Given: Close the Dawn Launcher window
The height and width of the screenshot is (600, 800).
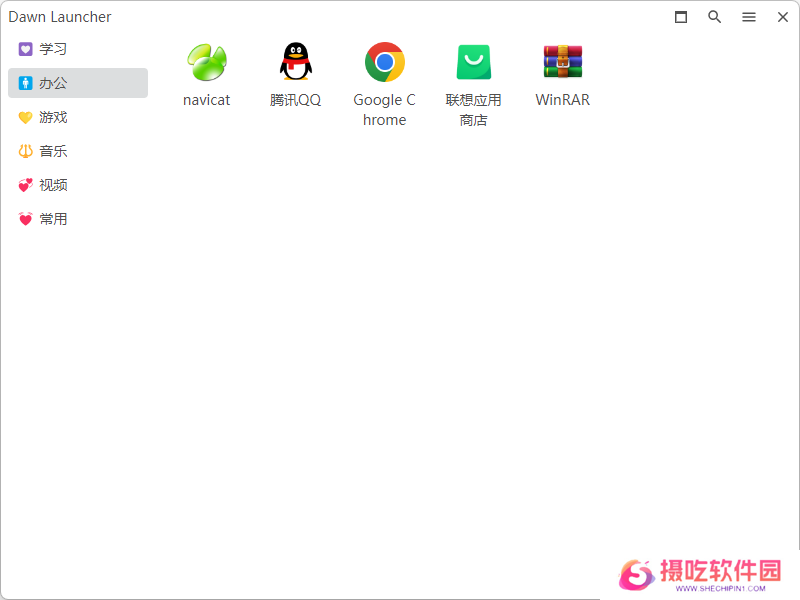Looking at the screenshot, I should point(783,17).
